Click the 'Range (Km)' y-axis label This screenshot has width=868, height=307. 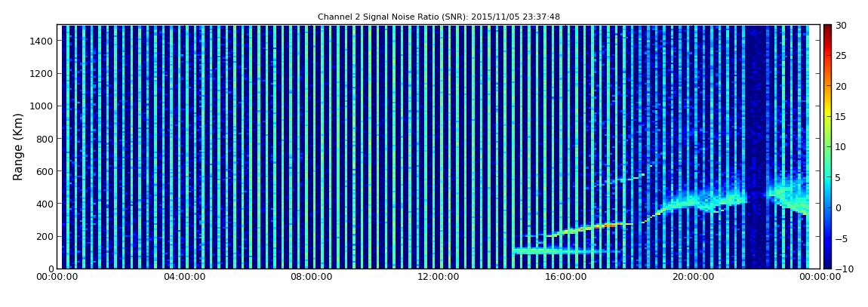click(18, 146)
